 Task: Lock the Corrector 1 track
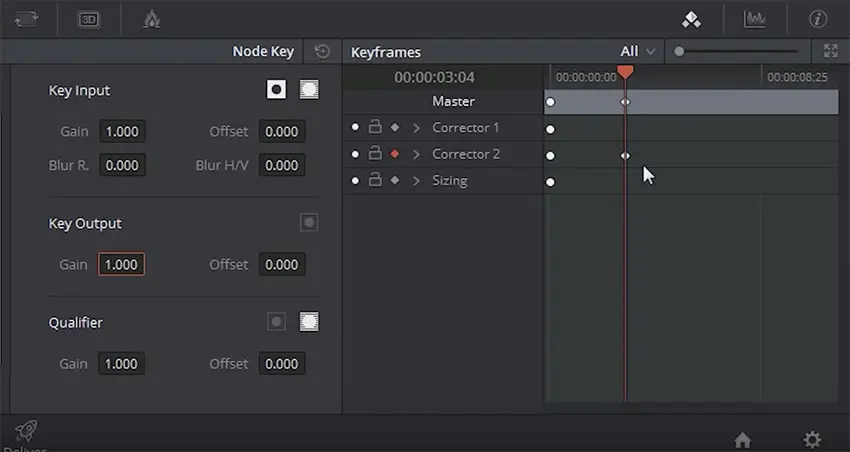[375, 127]
